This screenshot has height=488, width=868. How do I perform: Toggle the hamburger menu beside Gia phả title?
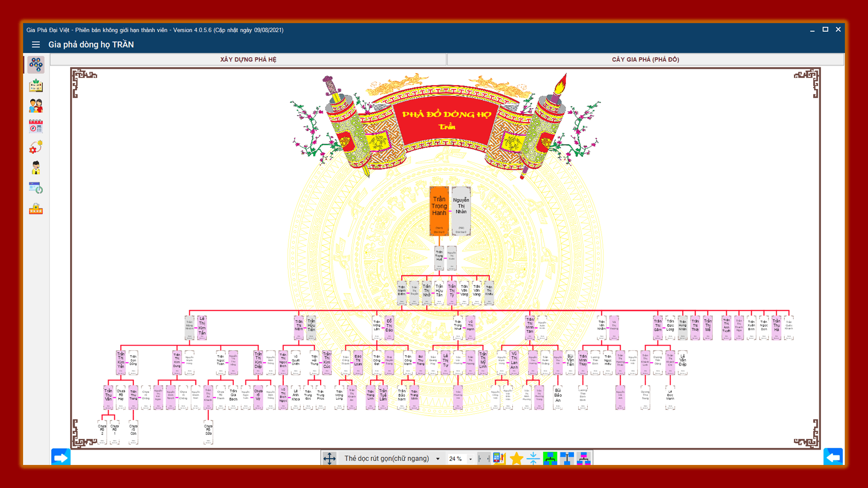[36, 44]
